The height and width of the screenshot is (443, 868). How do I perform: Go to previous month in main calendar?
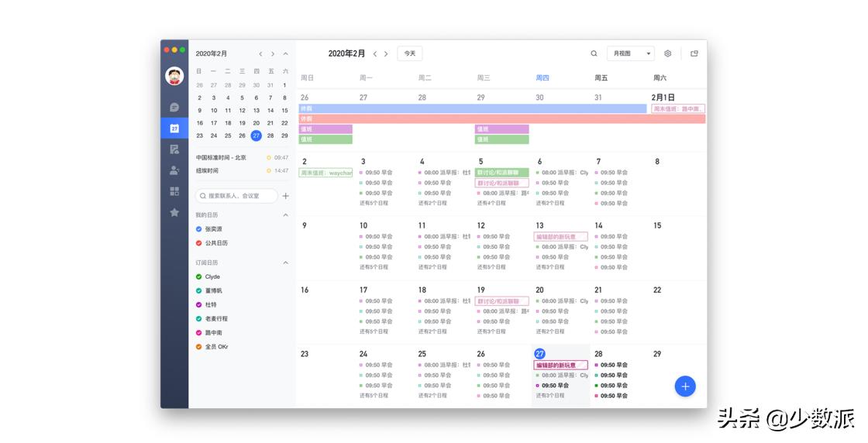click(375, 53)
